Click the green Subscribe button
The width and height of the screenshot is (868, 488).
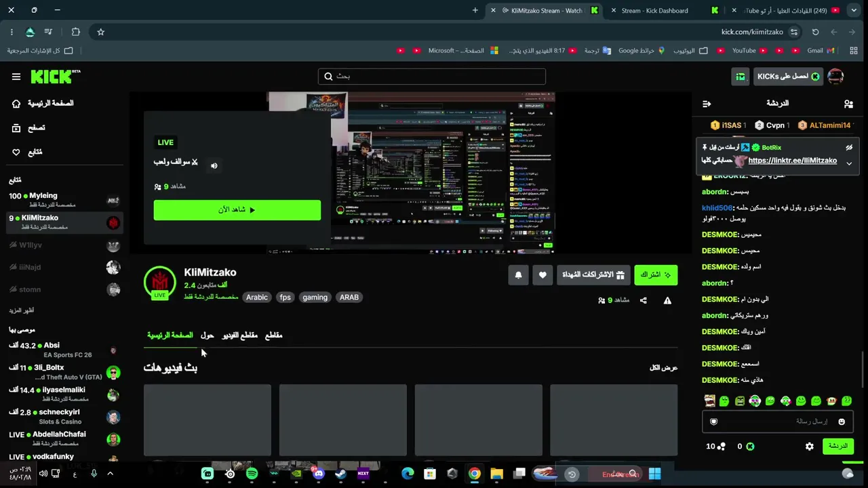(656, 274)
